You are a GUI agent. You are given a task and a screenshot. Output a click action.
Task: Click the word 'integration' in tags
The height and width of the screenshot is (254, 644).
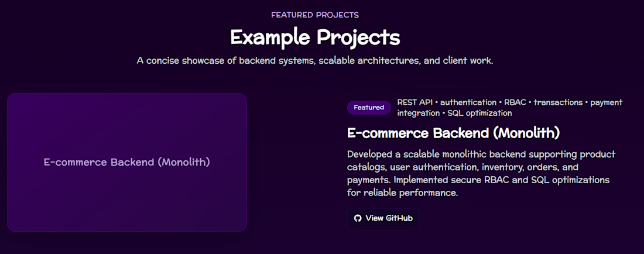point(418,113)
